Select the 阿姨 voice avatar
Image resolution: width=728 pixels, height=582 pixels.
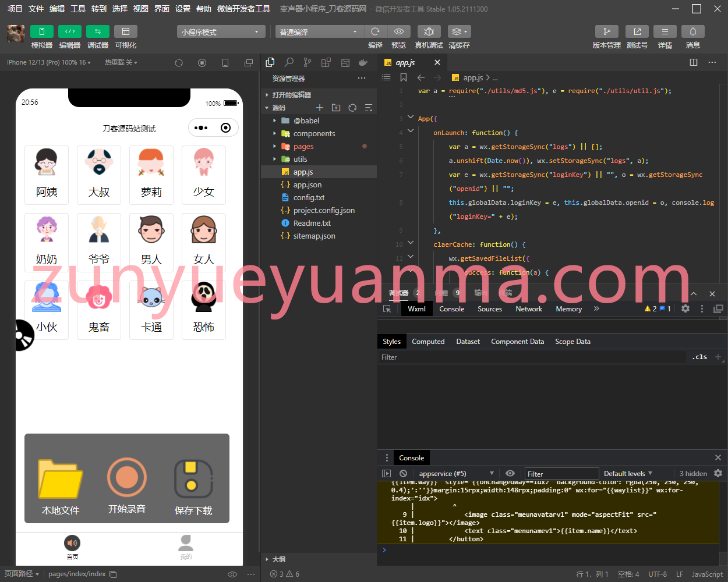pos(47,175)
